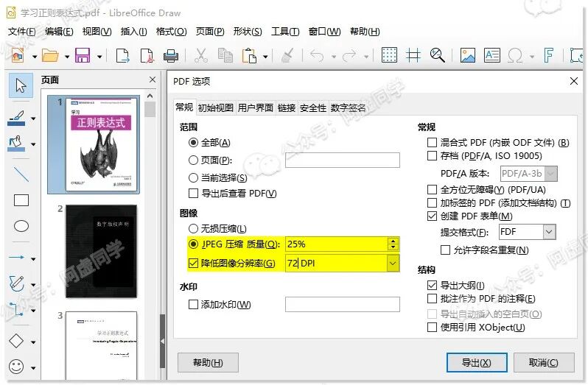
Task: Switch to the 初始视图 tab
Action: 216,108
